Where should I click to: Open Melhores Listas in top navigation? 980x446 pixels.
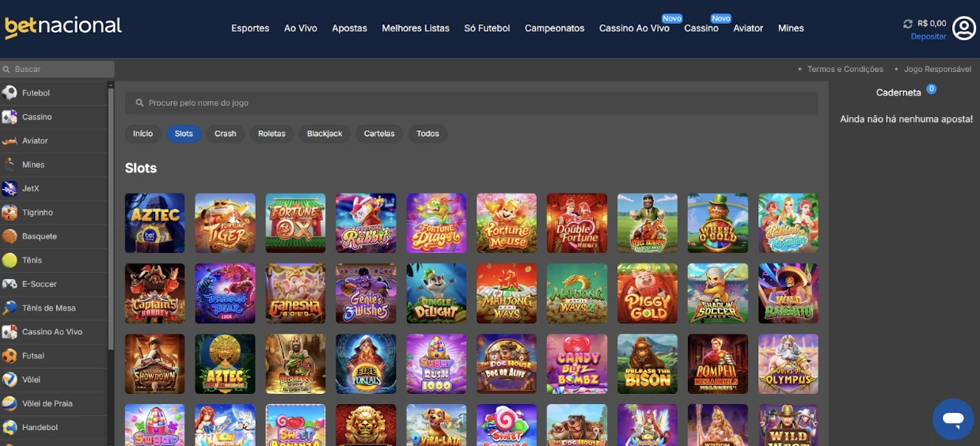(x=416, y=28)
